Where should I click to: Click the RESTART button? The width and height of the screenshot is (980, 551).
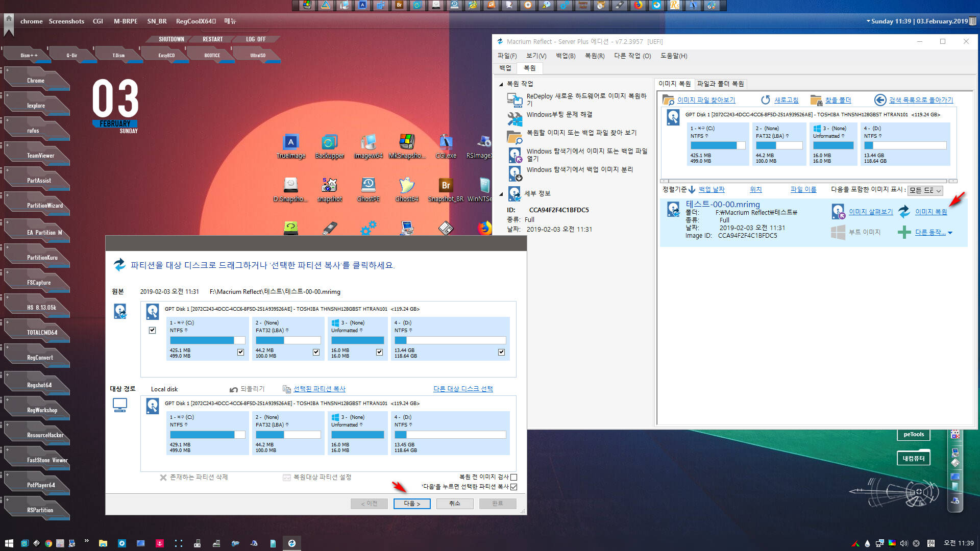(213, 39)
